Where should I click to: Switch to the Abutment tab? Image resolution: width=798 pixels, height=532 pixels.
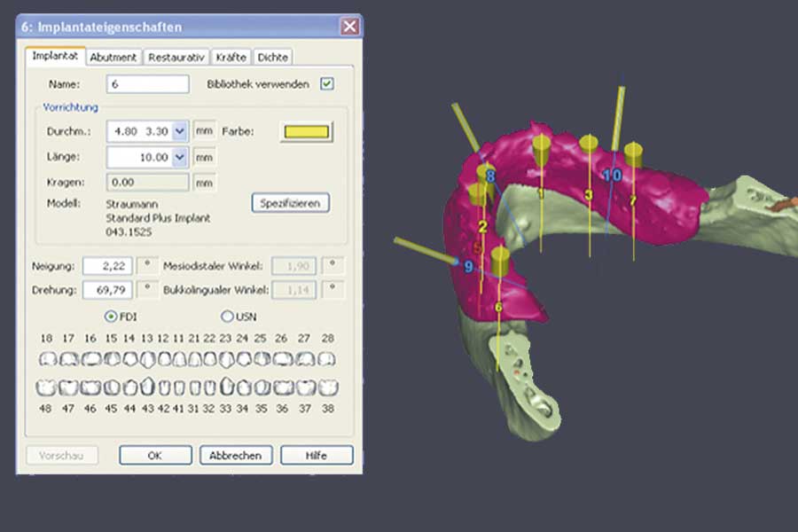point(113,57)
